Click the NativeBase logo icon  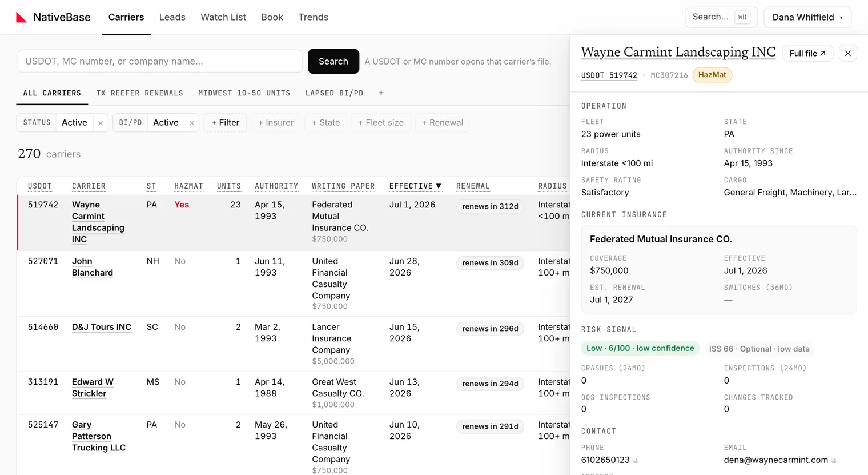pos(21,17)
